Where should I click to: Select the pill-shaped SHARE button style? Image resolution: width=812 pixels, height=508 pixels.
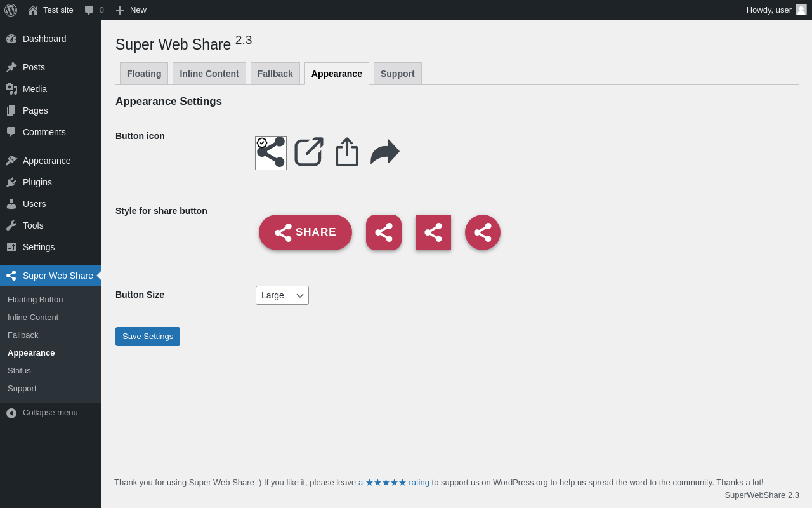pyautogui.click(x=305, y=232)
